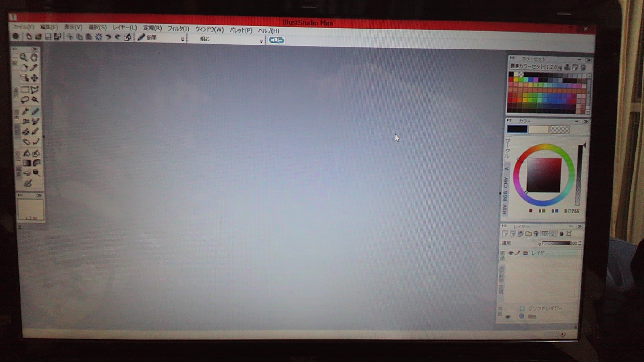Viewport: 644px width, 362px height.
Task: Click the Undo arrow in toolbar
Action: tap(108, 37)
